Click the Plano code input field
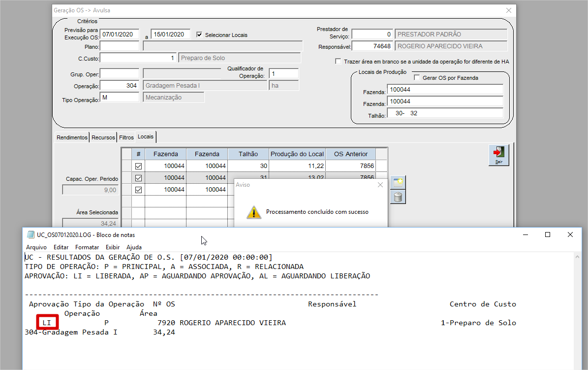 120,46
